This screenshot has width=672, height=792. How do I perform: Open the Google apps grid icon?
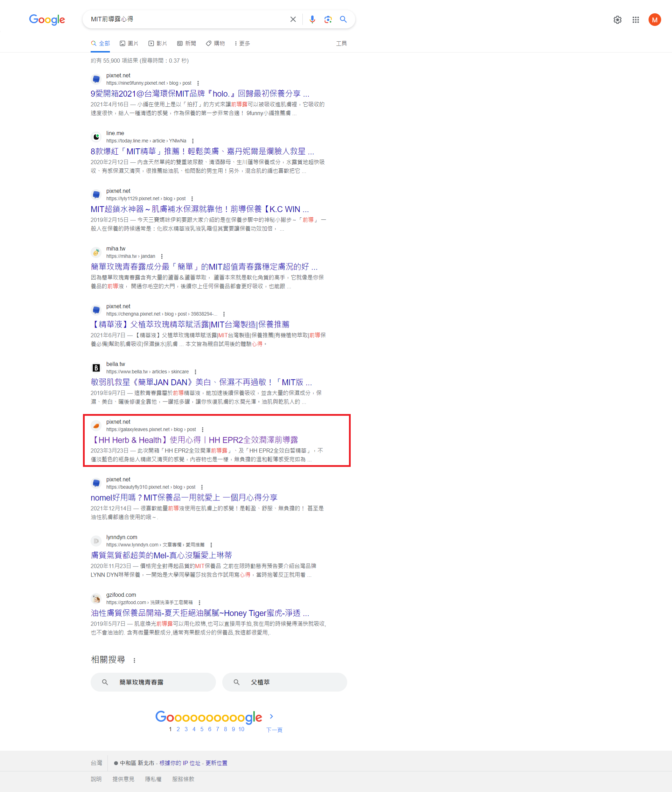click(x=636, y=20)
